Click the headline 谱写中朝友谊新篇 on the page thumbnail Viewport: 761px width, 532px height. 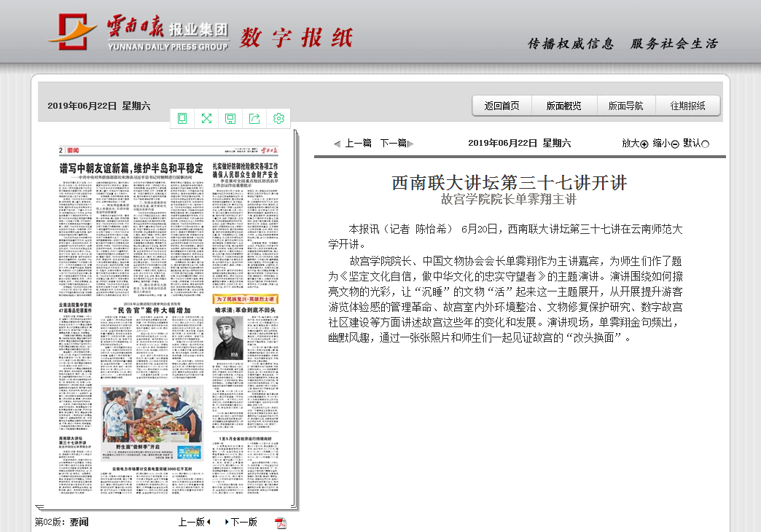coord(131,168)
